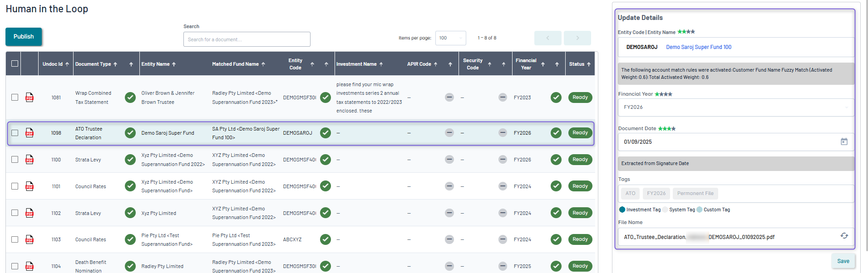
Task: Click Ready status for document 1103
Action: (x=580, y=239)
